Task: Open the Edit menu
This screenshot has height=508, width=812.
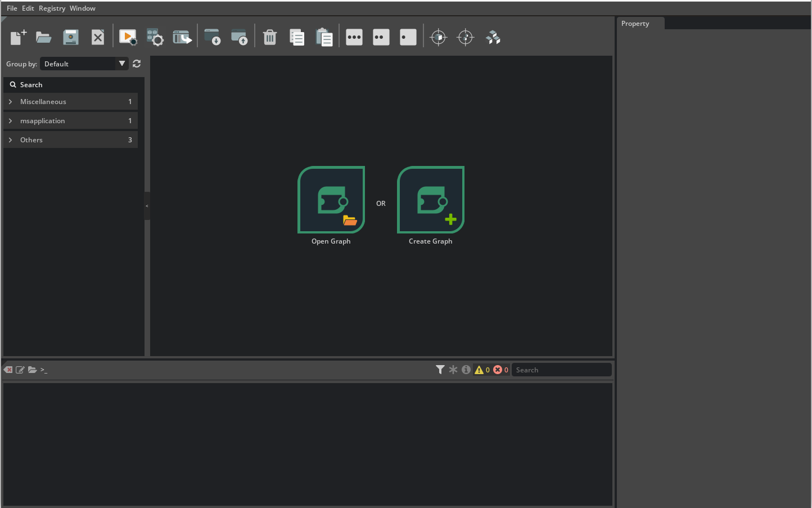Action: point(28,8)
